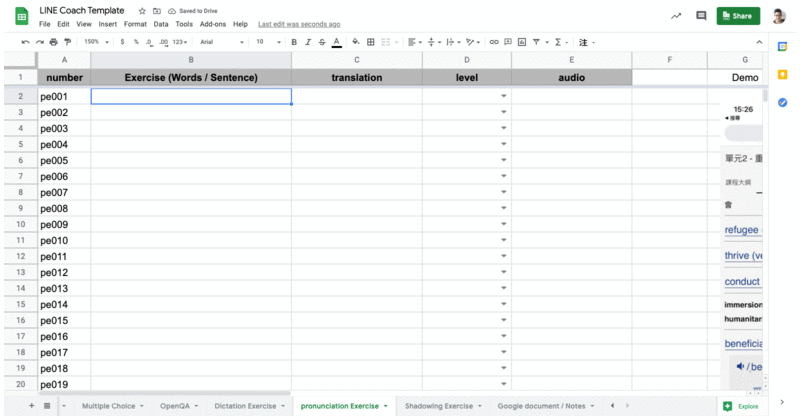Open the File menu
The image size is (800, 416).
(45, 24)
